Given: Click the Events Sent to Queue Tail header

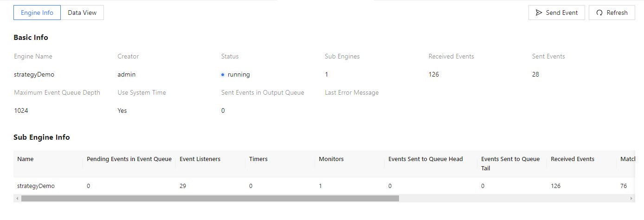Looking at the screenshot, I should point(510,163).
